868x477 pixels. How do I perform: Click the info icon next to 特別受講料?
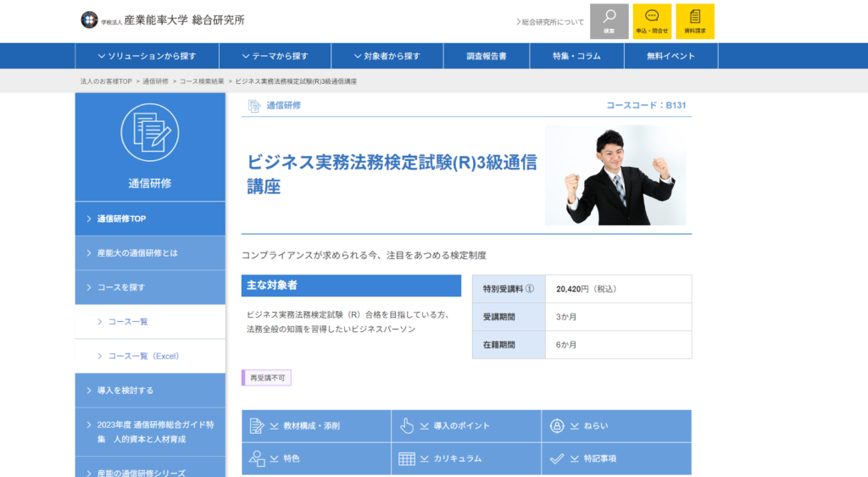(x=530, y=289)
